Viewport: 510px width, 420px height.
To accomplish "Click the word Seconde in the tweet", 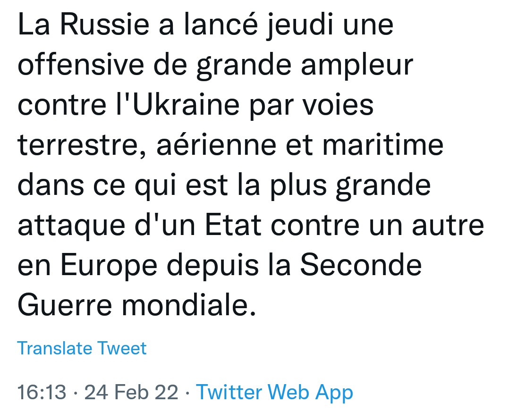I will (x=360, y=265).
